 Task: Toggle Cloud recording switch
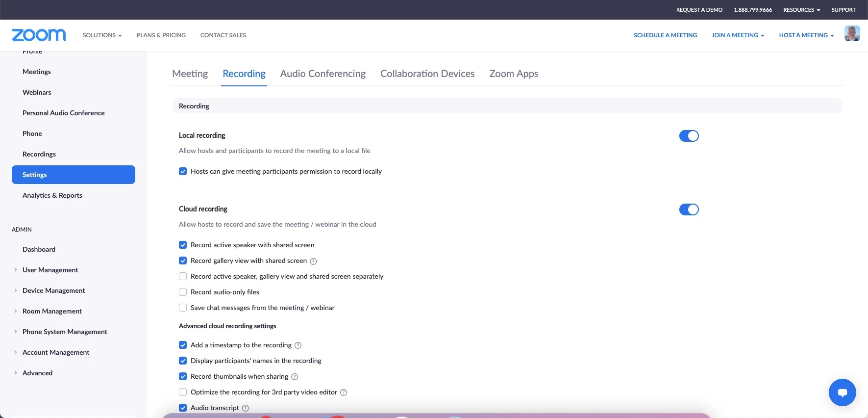tap(689, 209)
